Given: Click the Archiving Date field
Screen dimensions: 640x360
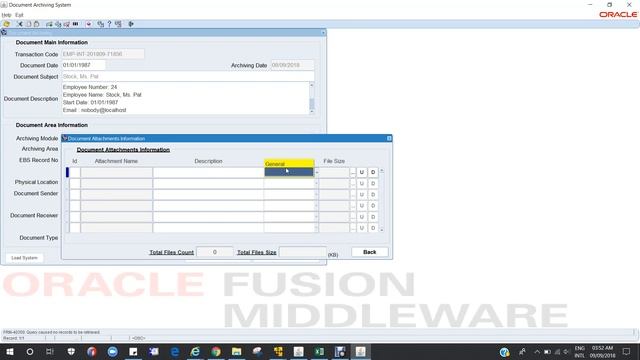Looking at the screenshot, I should point(292,65).
